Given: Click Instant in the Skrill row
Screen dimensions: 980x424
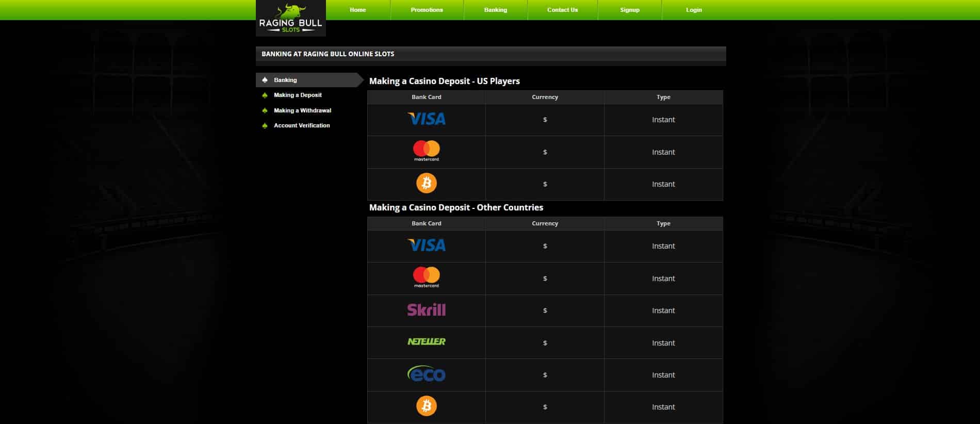Looking at the screenshot, I should [x=663, y=311].
